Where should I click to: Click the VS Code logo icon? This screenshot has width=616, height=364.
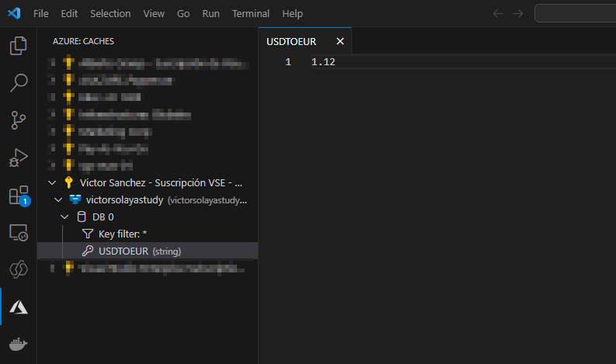(x=14, y=13)
